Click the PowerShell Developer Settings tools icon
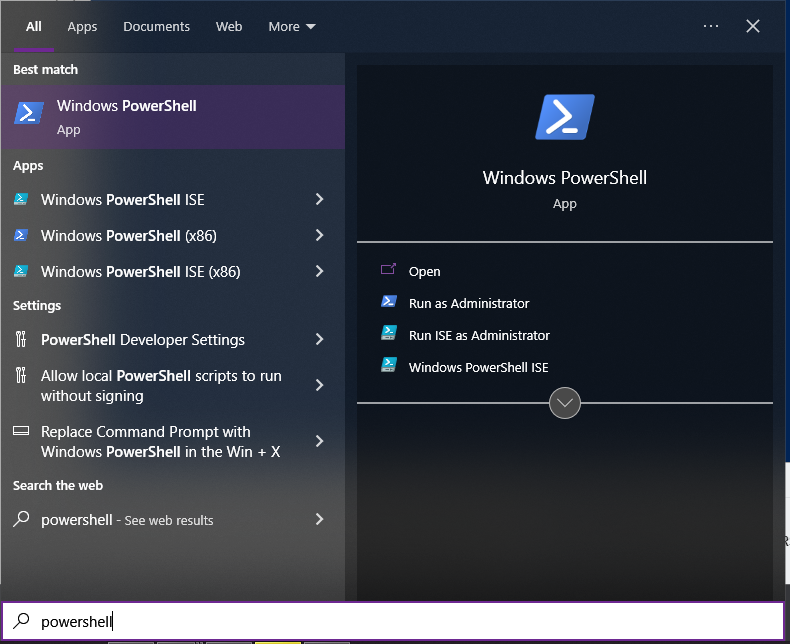 coord(21,339)
